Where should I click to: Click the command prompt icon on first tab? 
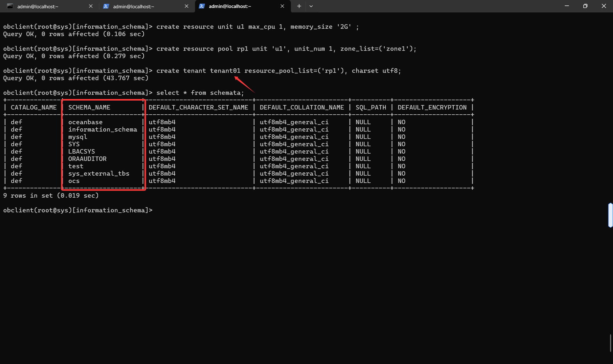coord(10,6)
